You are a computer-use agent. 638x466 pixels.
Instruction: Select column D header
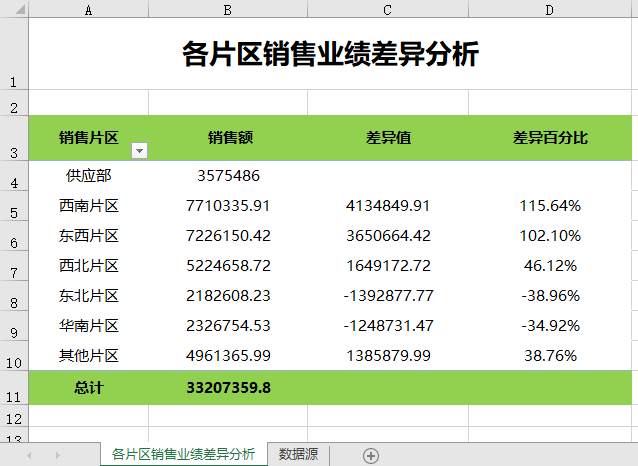tap(549, 10)
